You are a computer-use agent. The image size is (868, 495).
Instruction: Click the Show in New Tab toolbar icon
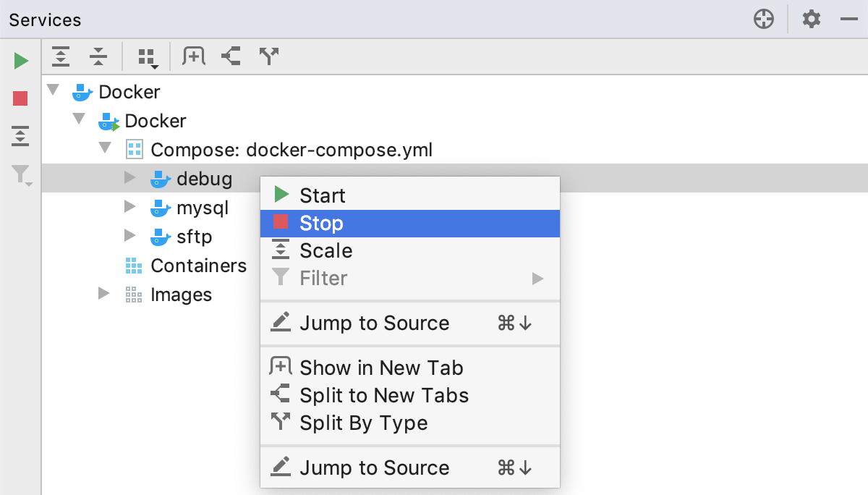[193, 56]
